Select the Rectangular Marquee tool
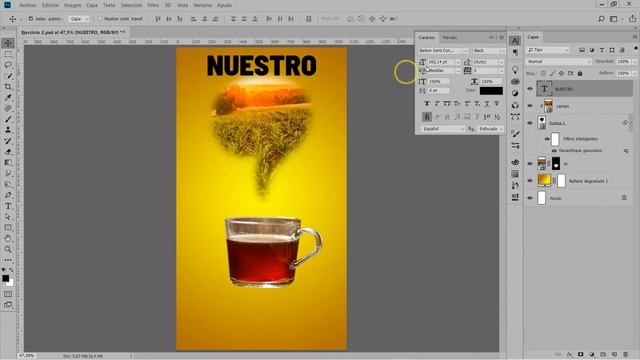The width and height of the screenshot is (640, 360). click(x=8, y=54)
